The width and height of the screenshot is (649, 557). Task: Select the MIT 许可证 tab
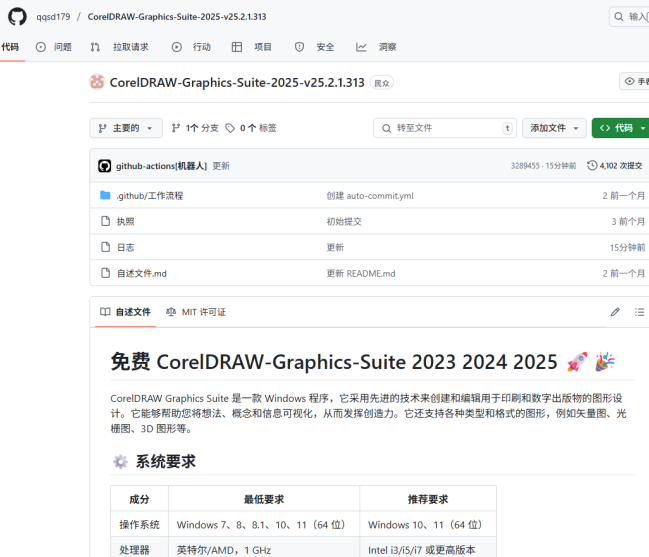pyautogui.click(x=196, y=312)
